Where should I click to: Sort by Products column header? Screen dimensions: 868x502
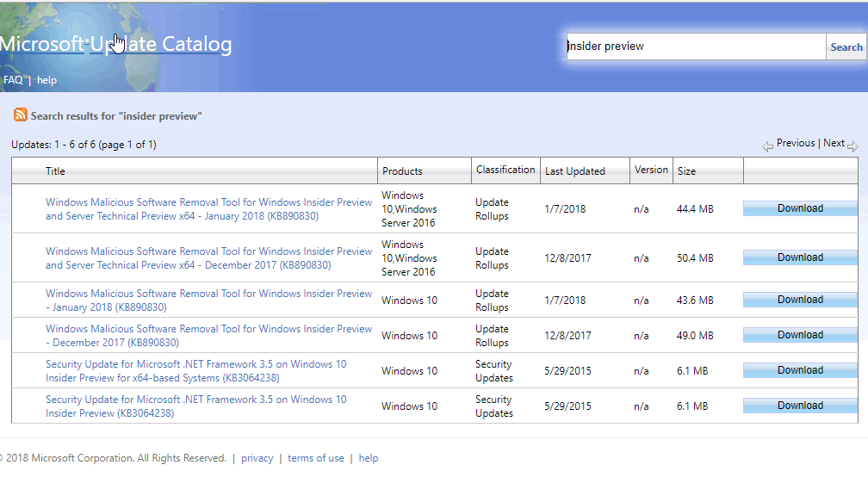[x=402, y=171]
